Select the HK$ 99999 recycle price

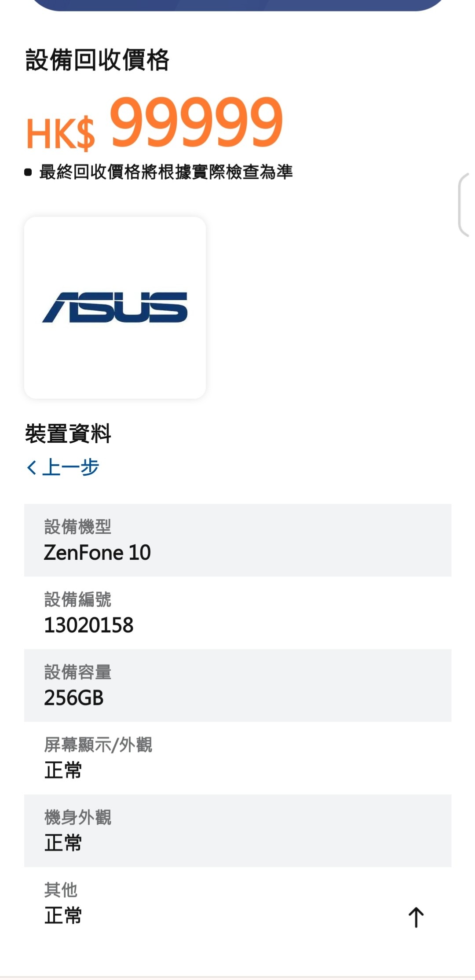pyautogui.click(x=154, y=123)
